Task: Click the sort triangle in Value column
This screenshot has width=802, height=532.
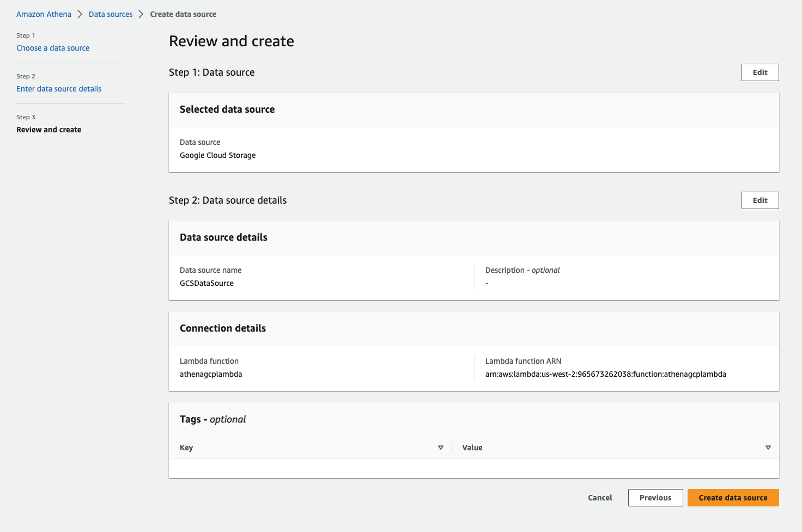Action: pos(768,448)
